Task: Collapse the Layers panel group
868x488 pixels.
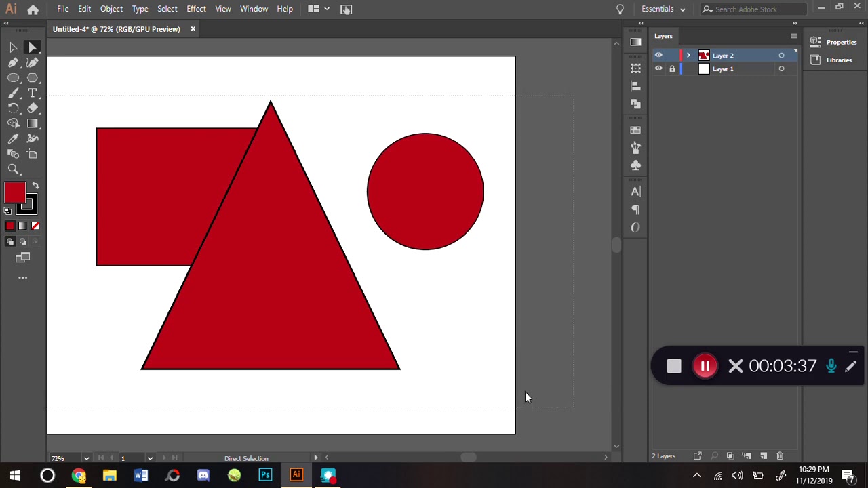Action: (794, 23)
